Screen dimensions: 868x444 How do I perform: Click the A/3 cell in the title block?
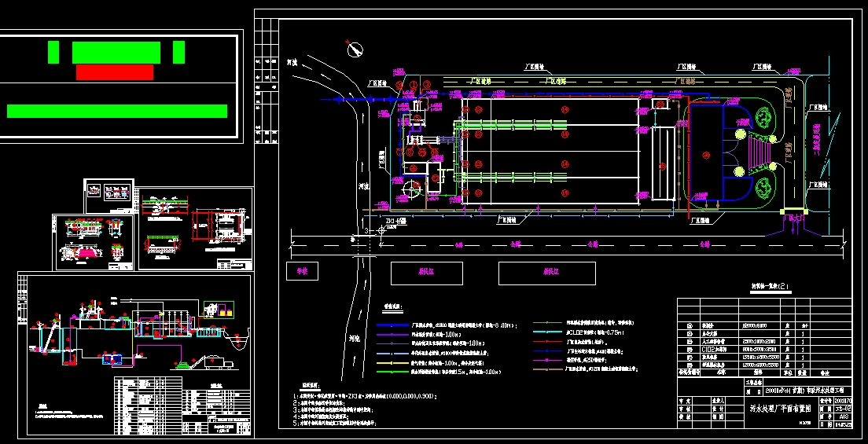(x=844, y=415)
